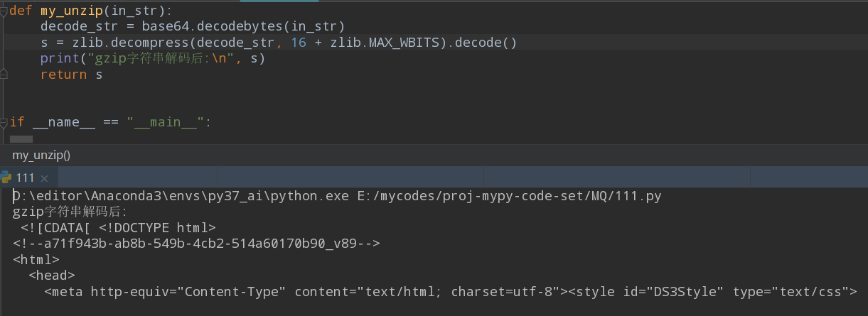The width and height of the screenshot is (868, 316).
Task: Close the 111 run tab
Action: pyautogui.click(x=44, y=178)
